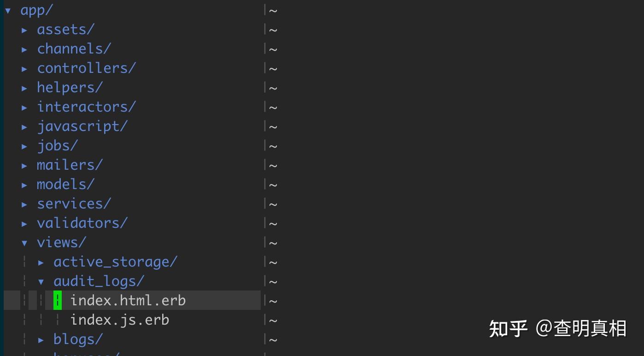Click the 知乎 @查明真相 watermark text

(557, 329)
